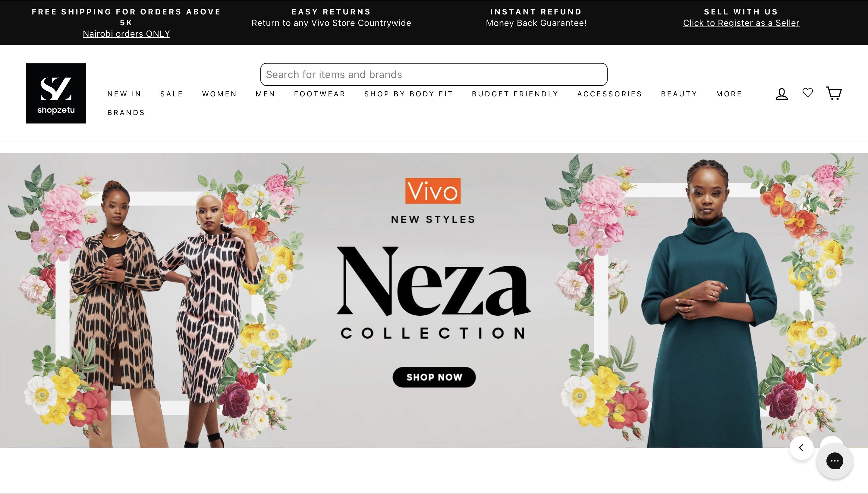Open the WOMEN menu
The height and width of the screenshot is (494, 868).
219,94
